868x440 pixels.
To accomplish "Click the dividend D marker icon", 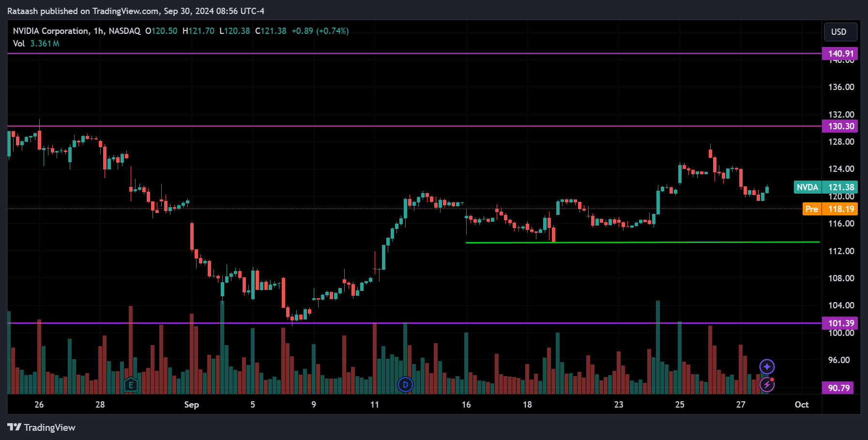I will [x=405, y=385].
